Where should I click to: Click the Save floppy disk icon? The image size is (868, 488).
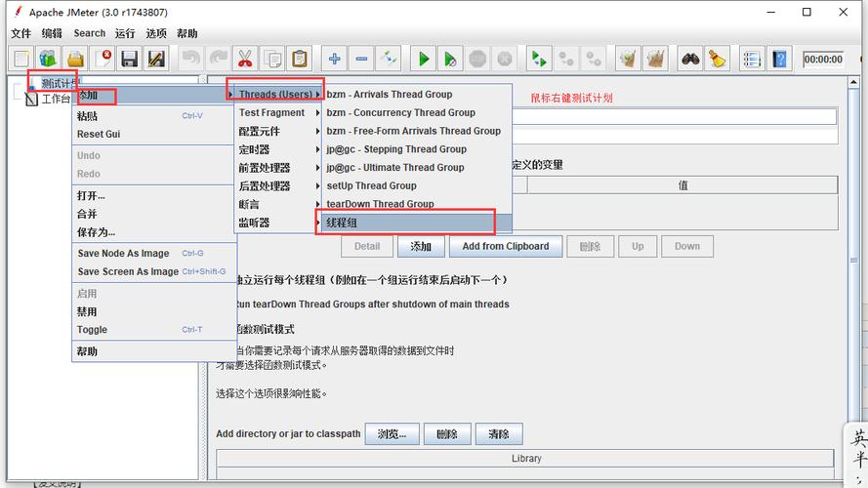(130, 59)
